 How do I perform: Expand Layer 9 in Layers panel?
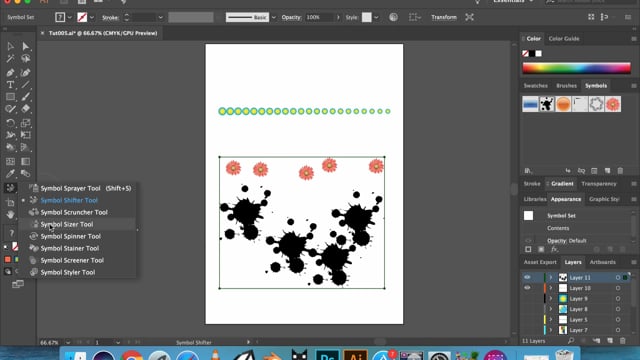pyautogui.click(x=550, y=299)
